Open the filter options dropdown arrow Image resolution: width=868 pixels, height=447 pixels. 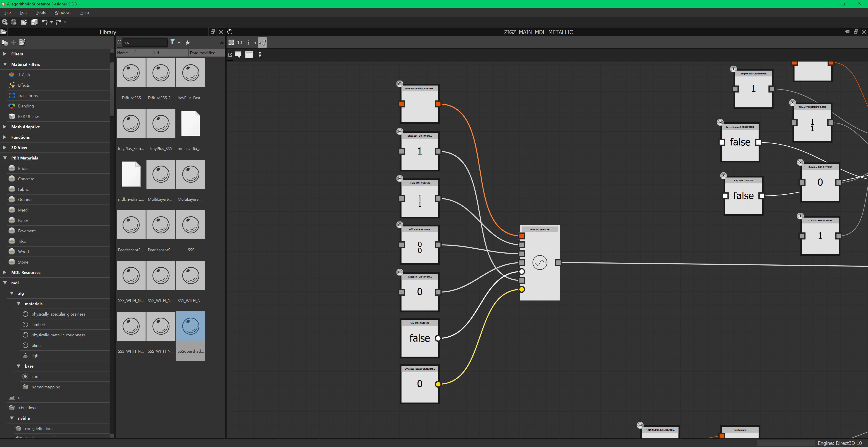pos(179,43)
